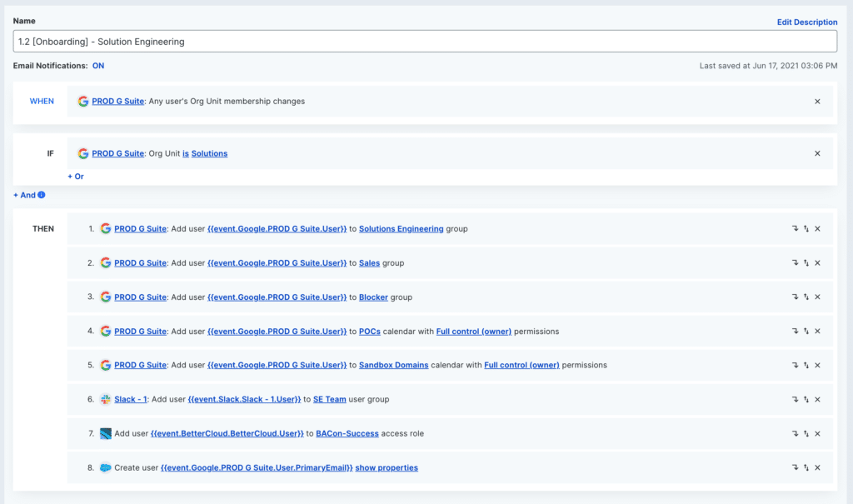Click the bent arrow icon on step 3

[795, 297]
